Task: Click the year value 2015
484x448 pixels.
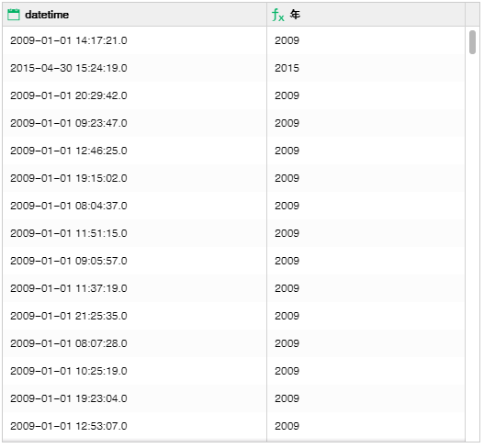Action: pos(287,68)
